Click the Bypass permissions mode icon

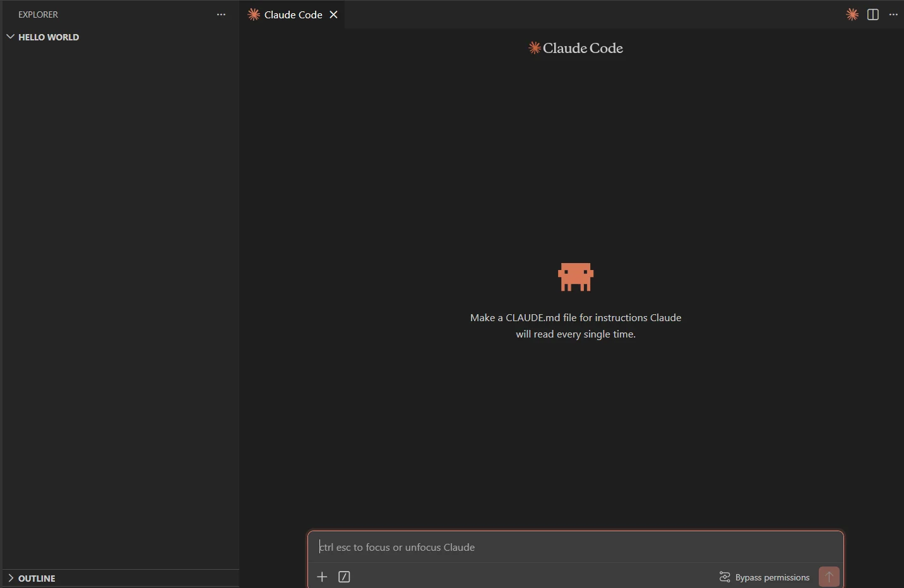click(724, 577)
